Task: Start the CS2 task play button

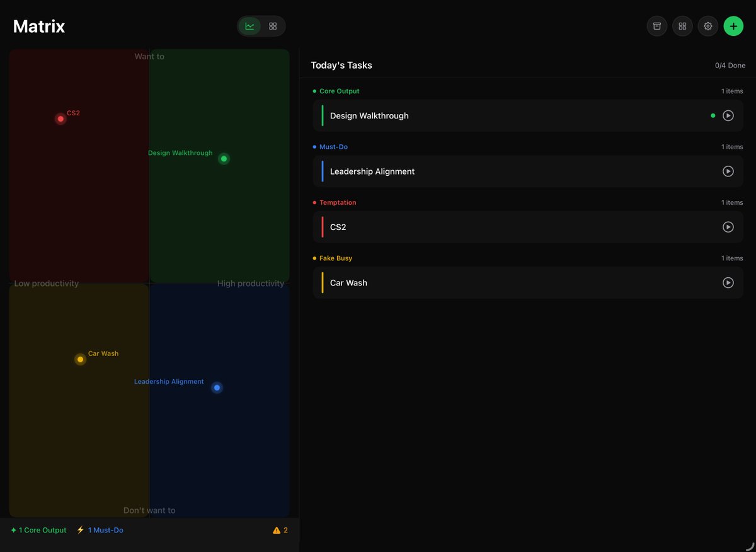Action: [728, 227]
